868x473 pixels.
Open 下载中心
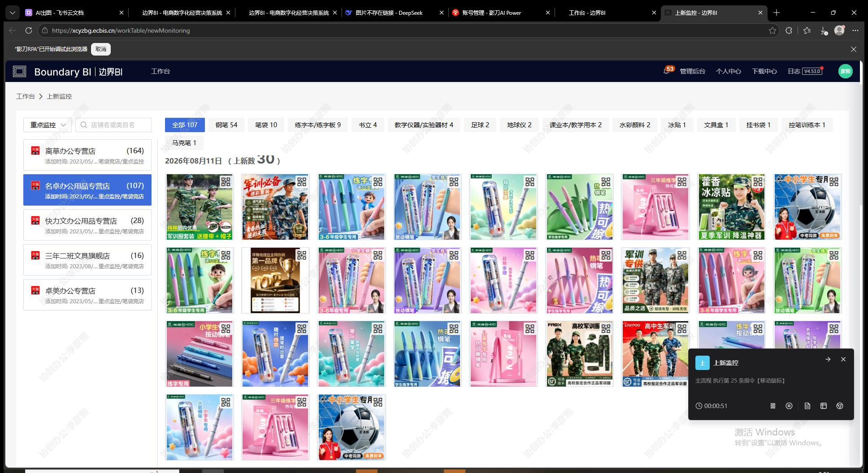coord(764,71)
